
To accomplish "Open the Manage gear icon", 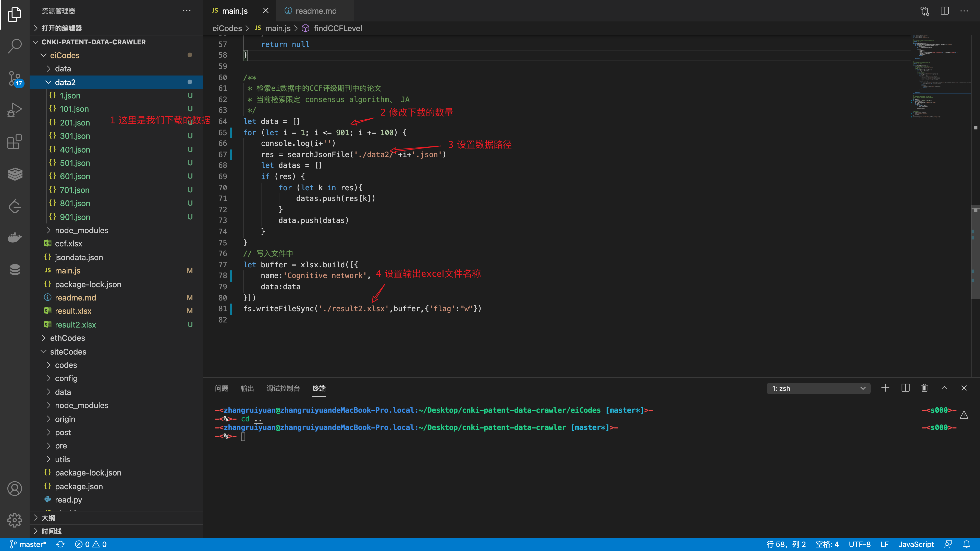I will click(15, 519).
